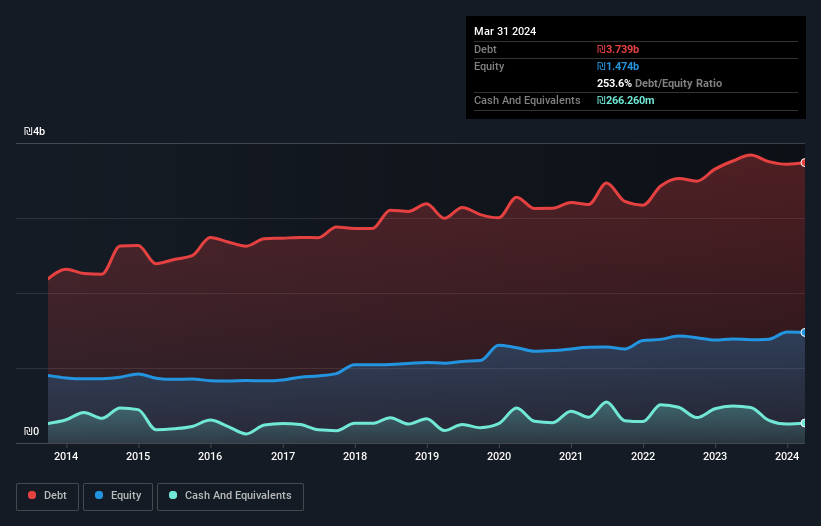Click the Cash And Equivalents tooltip label
Image resolution: width=821 pixels, height=526 pixels.
(x=527, y=100)
